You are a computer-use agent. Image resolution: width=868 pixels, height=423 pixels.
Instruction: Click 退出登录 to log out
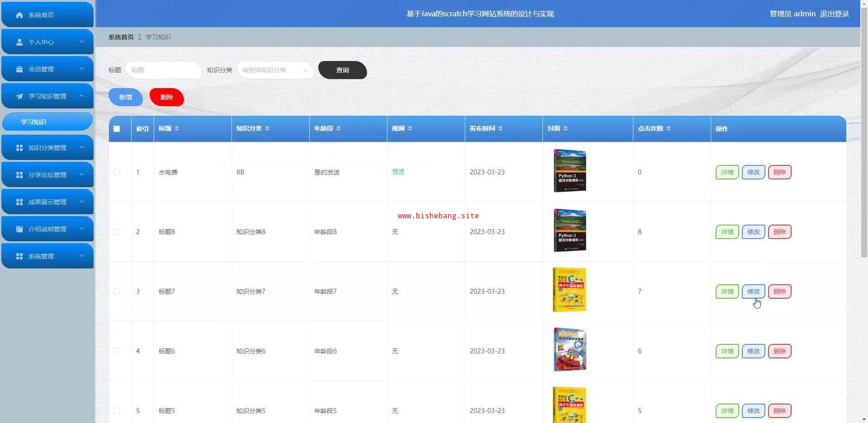pyautogui.click(x=834, y=14)
